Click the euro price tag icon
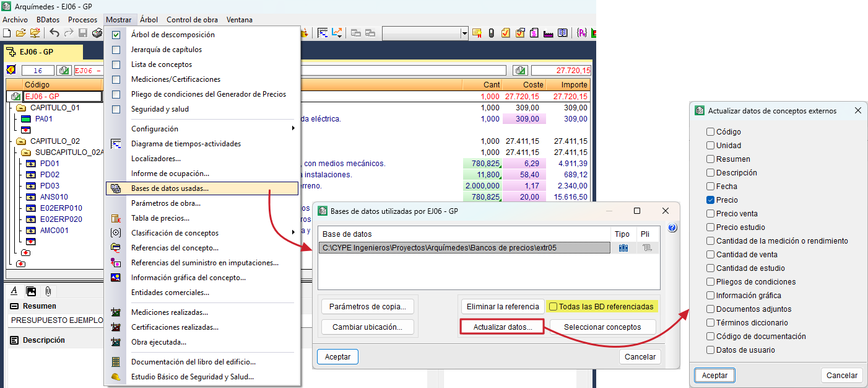868x388 pixels. click(11, 70)
